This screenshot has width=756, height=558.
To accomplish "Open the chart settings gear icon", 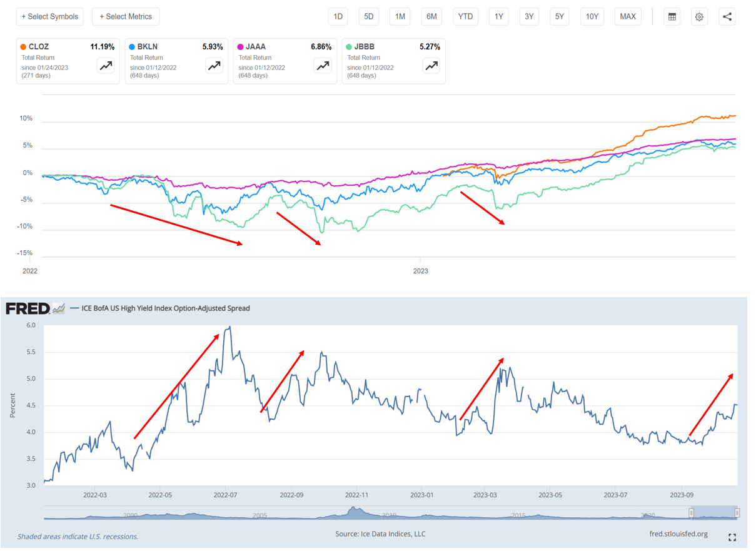I will point(699,16).
